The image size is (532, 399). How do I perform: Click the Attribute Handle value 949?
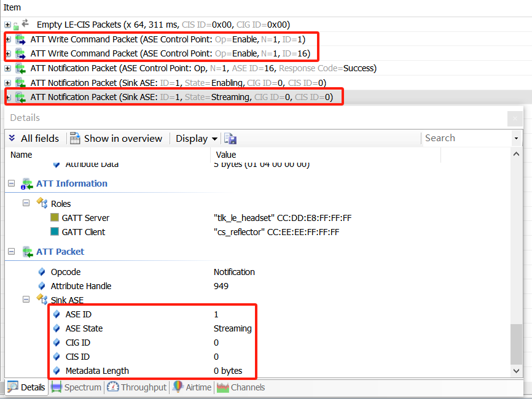221,286
